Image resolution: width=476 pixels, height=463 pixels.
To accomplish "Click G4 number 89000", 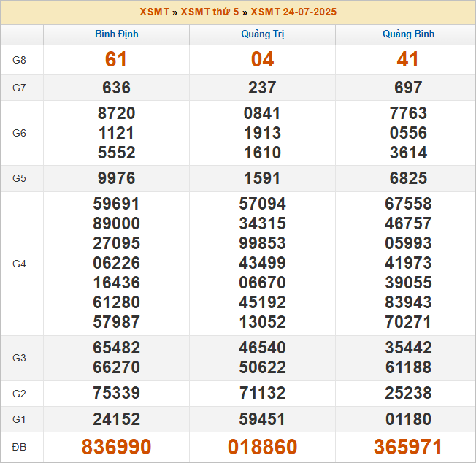I will [x=116, y=223].
